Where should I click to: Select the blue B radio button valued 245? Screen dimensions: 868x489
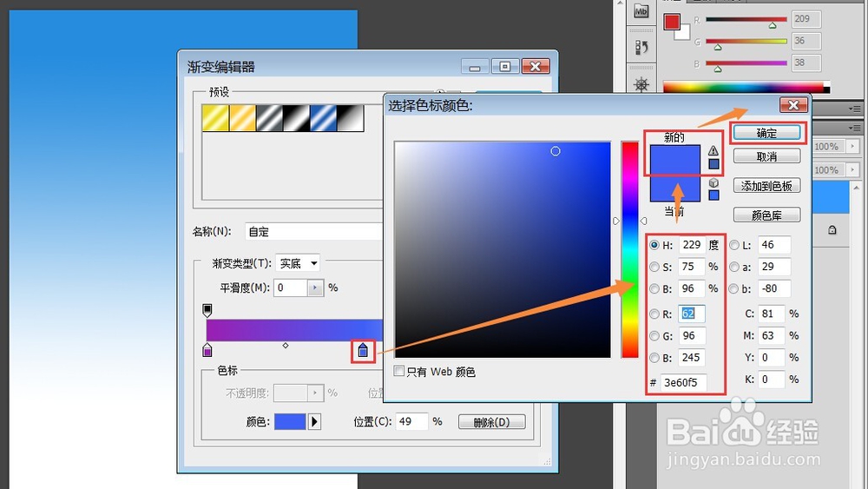654,358
